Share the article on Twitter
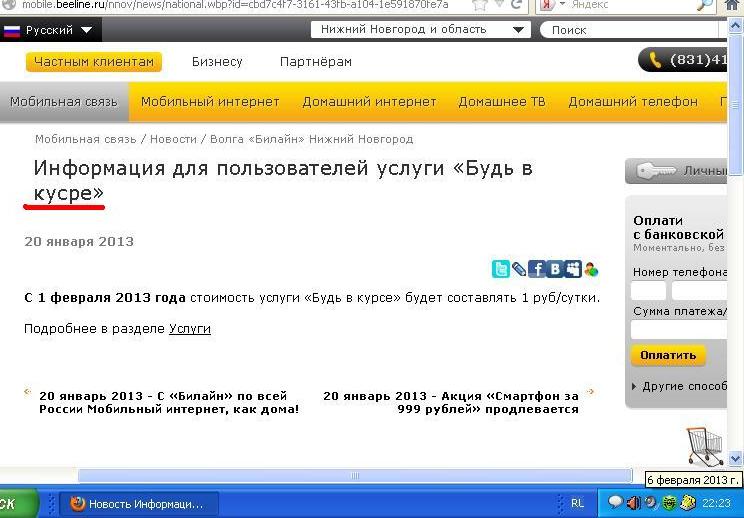 500,269
